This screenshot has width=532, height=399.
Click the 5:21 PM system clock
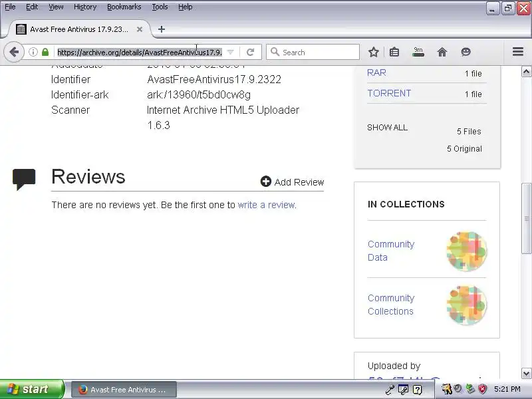(507, 389)
